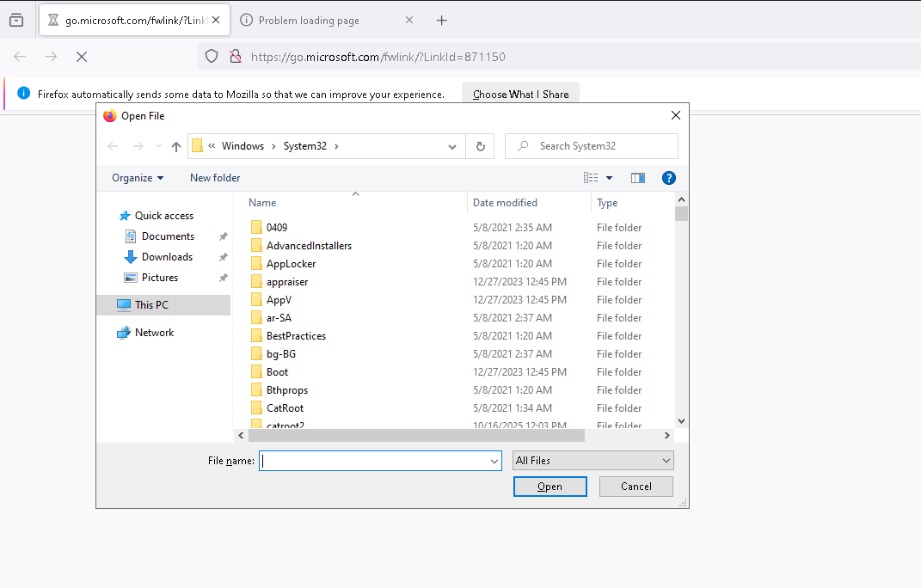Select This PC in navigation pane
The image size is (921, 588).
(164, 305)
